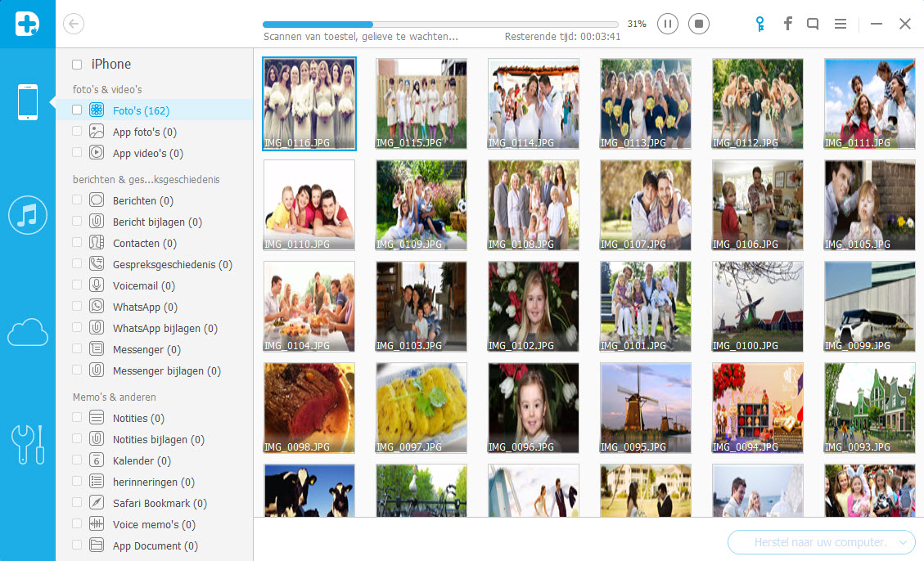Viewport: 924px width, 561px height.
Task: Click Herstel naar uw computer button
Action: click(821, 542)
